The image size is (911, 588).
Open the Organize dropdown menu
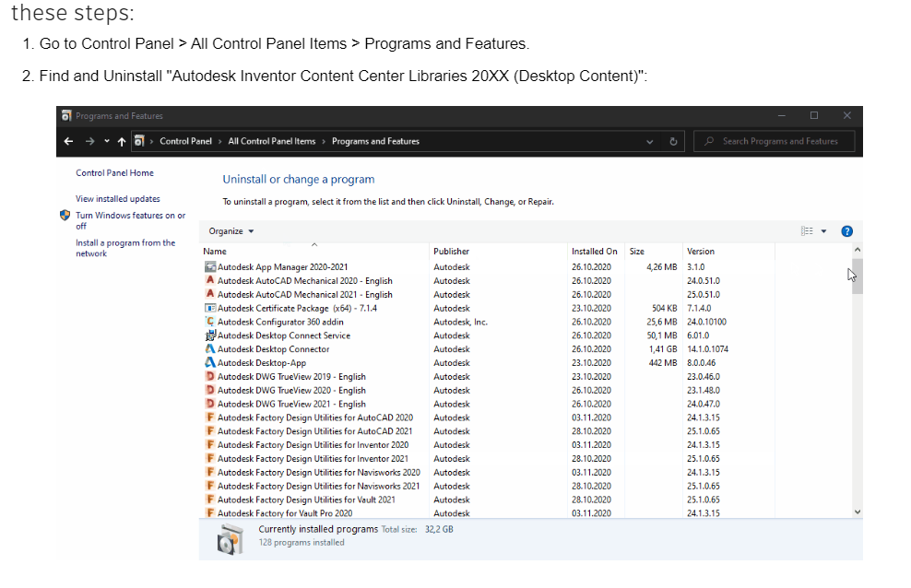pyautogui.click(x=231, y=231)
